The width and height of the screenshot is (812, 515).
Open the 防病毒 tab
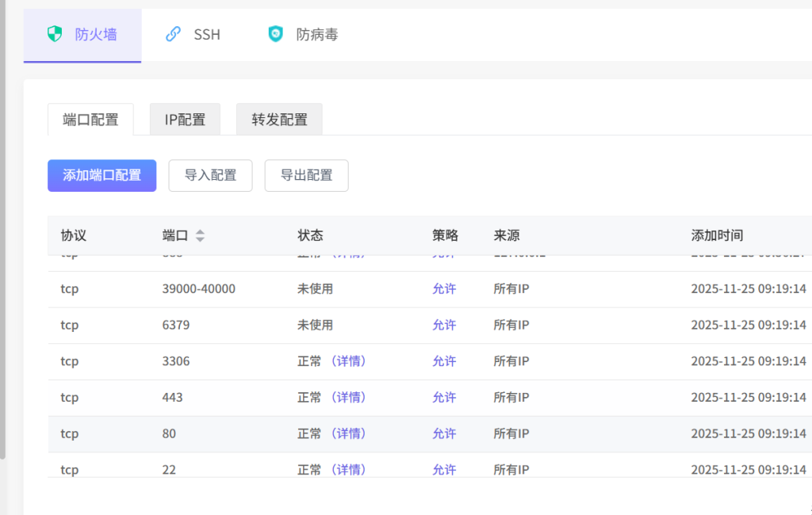coord(316,35)
